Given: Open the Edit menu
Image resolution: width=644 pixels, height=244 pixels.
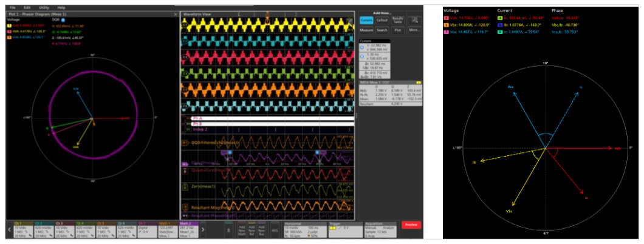Looking at the screenshot, I should click(x=27, y=8).
